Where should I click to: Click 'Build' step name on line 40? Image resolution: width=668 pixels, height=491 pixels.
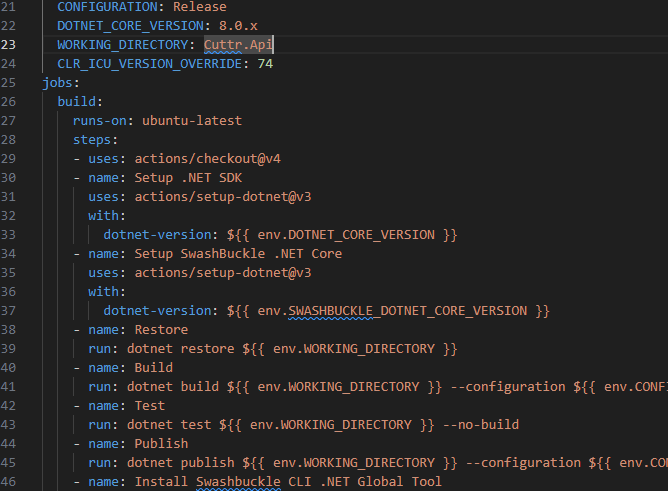tap(153, 368)
